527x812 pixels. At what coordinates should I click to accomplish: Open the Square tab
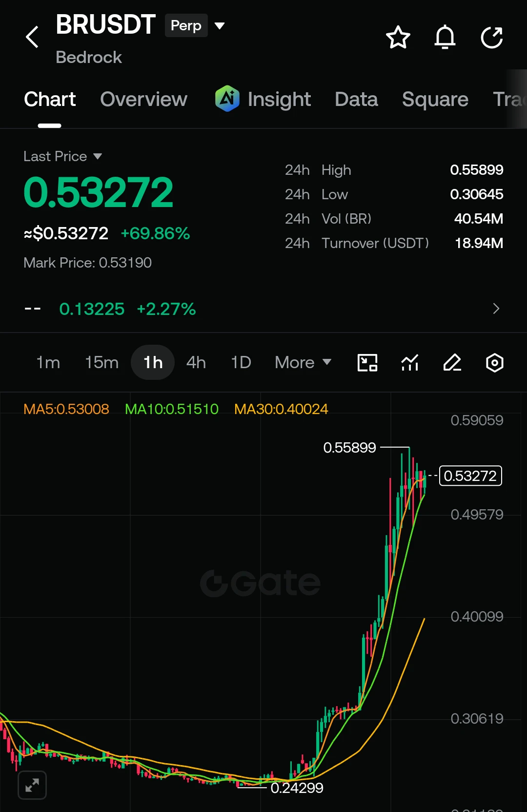[435, 99]
